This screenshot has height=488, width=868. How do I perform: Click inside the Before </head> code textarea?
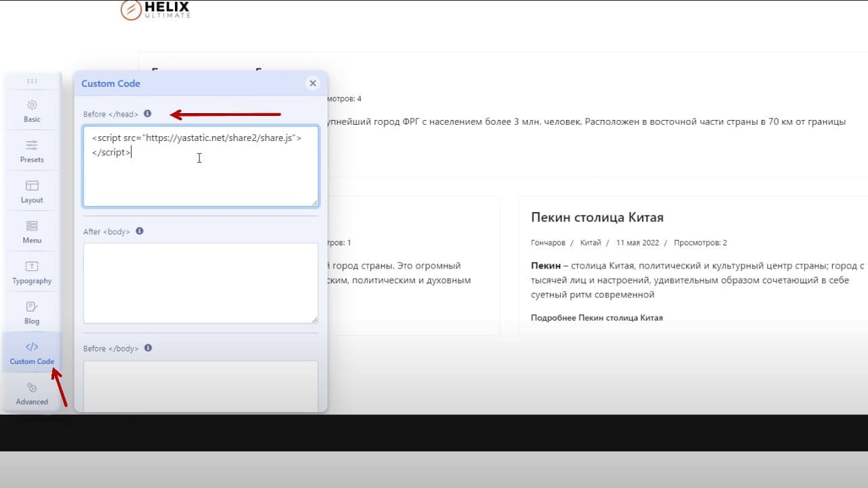[201, 166]
